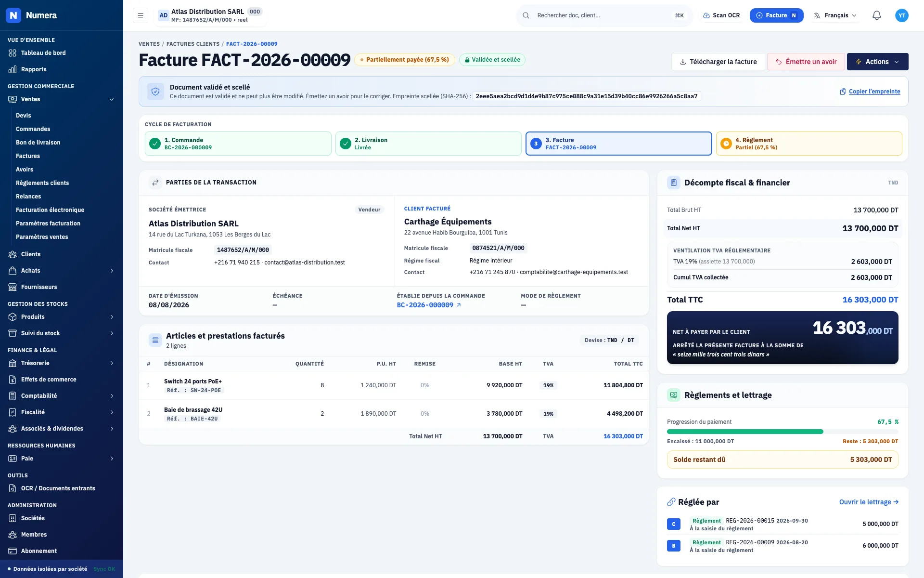Viewport: 924px width, 578px height.
Task: Open the Actions dropdown menu
Action: [x=877, y=62]
